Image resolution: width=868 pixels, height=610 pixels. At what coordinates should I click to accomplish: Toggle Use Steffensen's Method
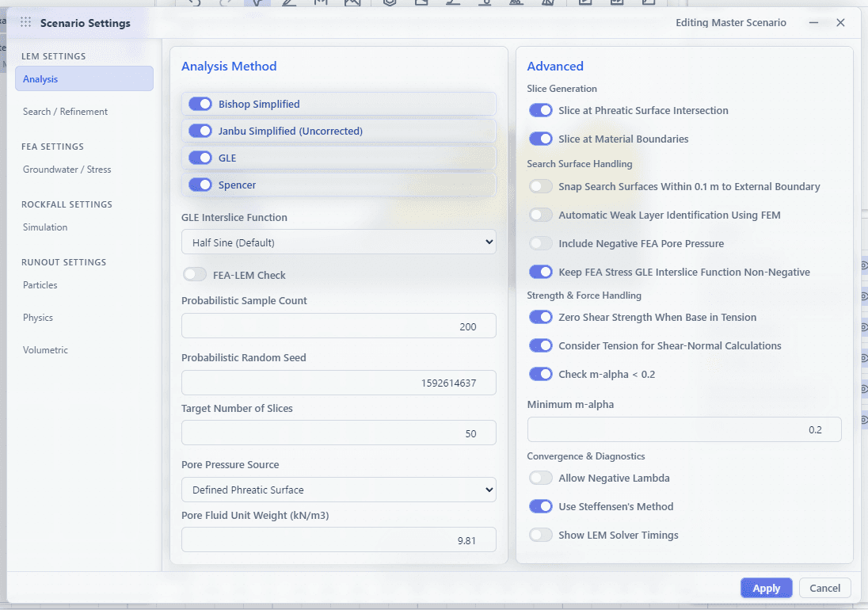point(540,506)
